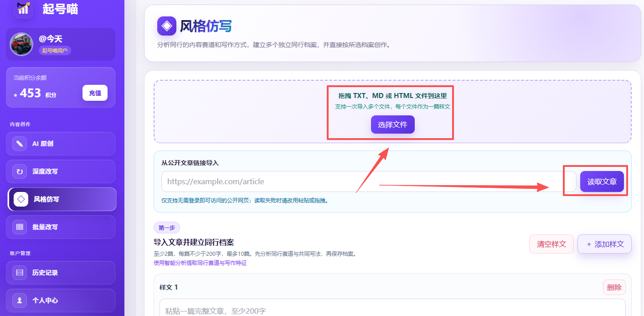Focus the 样文 1 paste text area
This screenshot has height=316, width=644.
coord(392,308)
